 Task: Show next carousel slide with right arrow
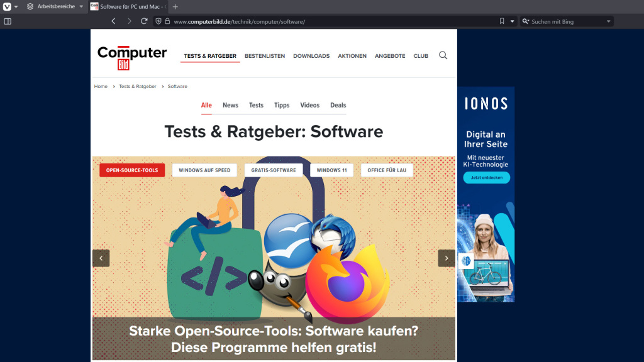pyautogui.click(x=447, y=258)
